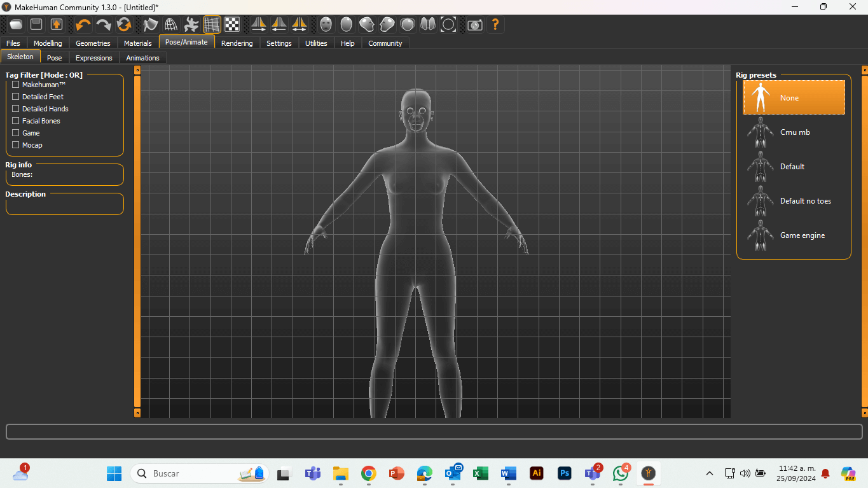Click the Save floppy disk icon
This screenshot has width=868, height=488.
coord(36,25)
